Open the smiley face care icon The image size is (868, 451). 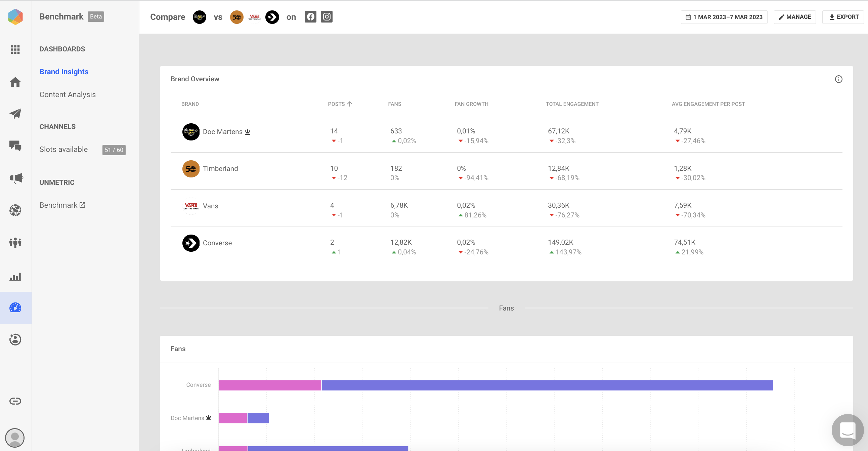click(15, 339)
